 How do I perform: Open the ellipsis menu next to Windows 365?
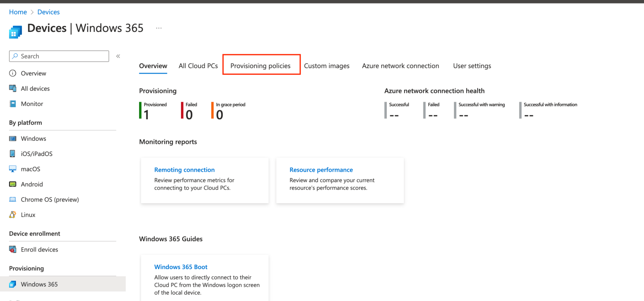[x=159, y=27]
